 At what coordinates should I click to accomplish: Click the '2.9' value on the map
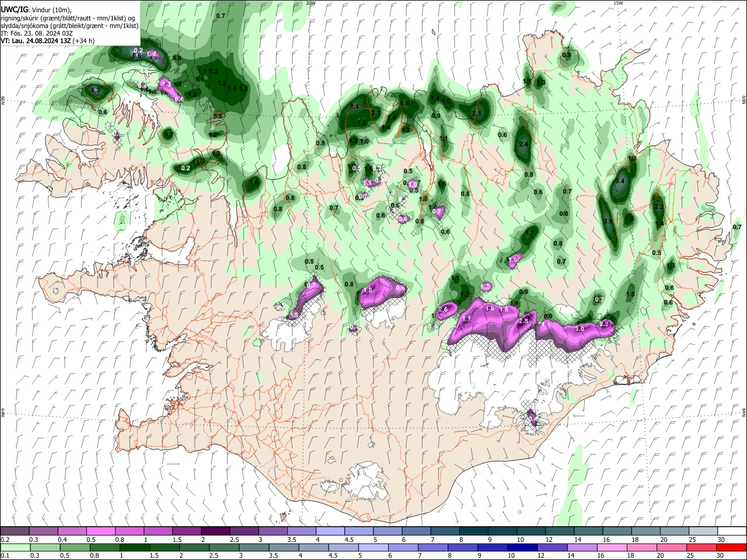605,324
